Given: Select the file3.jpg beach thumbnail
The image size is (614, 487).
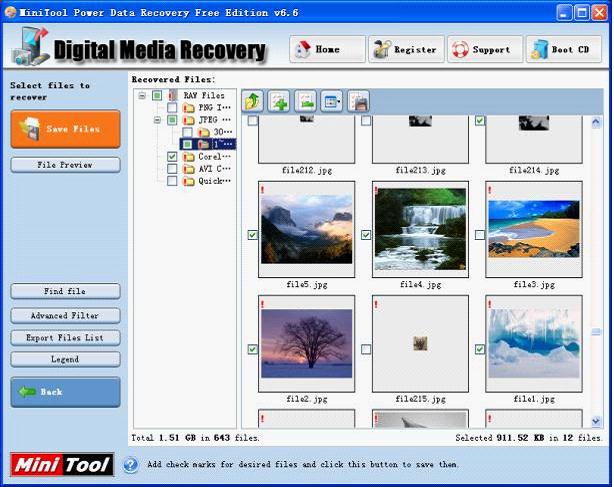Looking at the screenshot, I should pos(534,229).
